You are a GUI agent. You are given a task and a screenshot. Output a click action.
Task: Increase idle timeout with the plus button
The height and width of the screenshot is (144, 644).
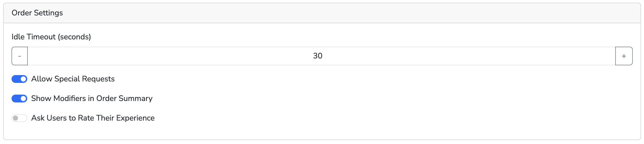tap(624, 56)
